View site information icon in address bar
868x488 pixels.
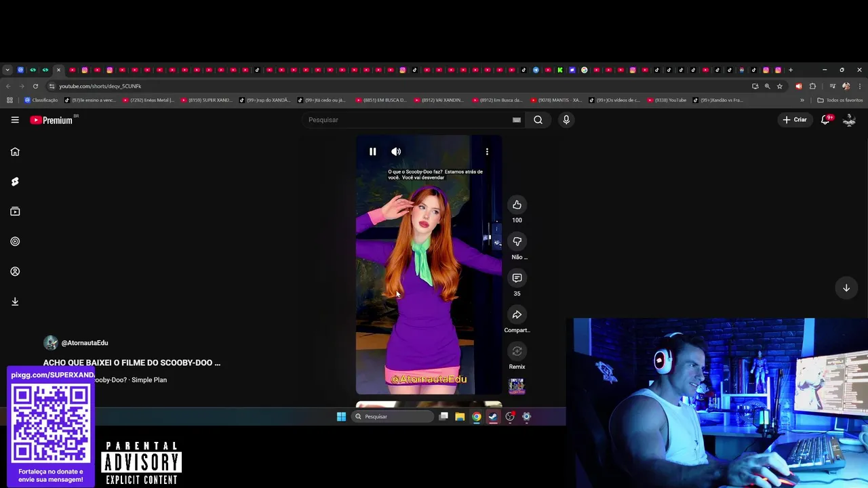52,86
